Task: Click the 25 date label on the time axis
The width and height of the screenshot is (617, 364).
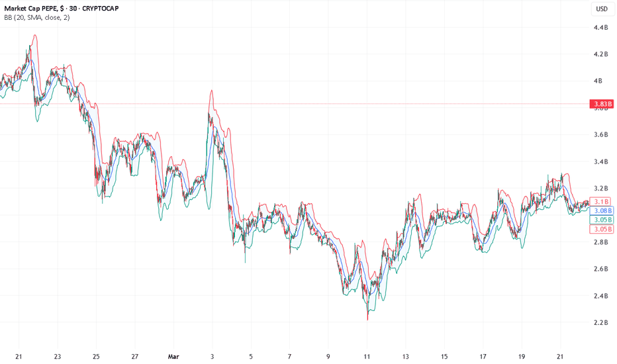Action: [96, 357]
